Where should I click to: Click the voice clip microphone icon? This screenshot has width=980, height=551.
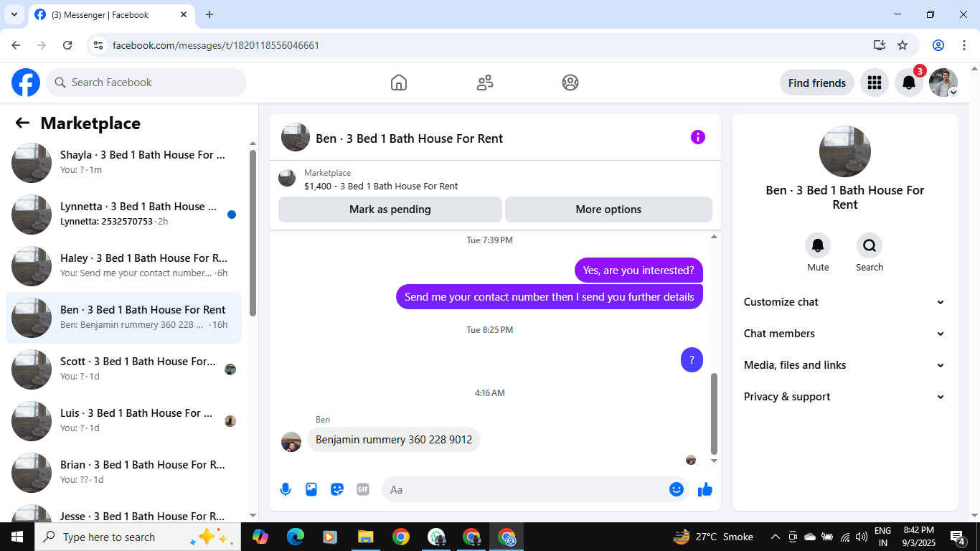coord(286,489)
